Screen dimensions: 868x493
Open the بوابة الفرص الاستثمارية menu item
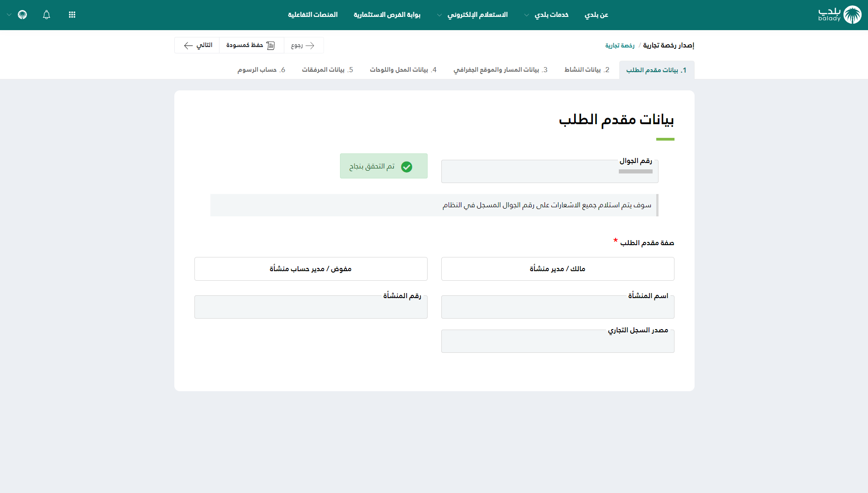tap(387, 15)
